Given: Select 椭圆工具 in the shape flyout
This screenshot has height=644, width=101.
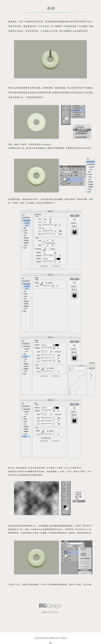Looking at the screenshot, I should [78, 110].
